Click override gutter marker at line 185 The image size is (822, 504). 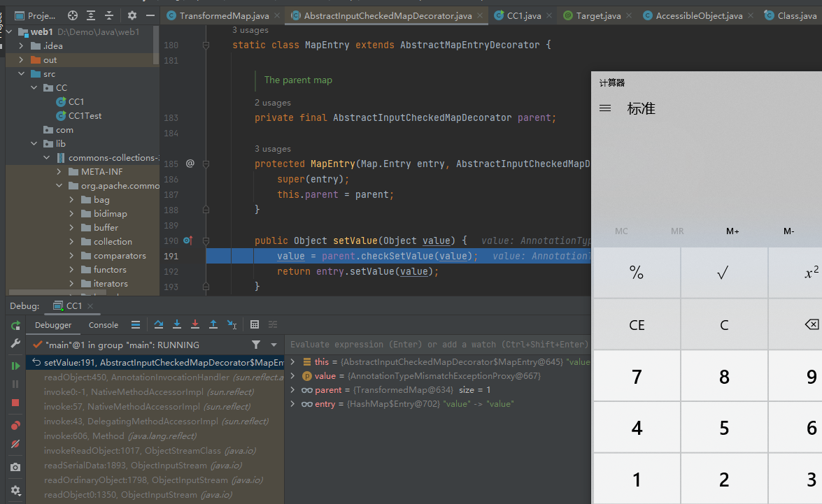[190, 164]
